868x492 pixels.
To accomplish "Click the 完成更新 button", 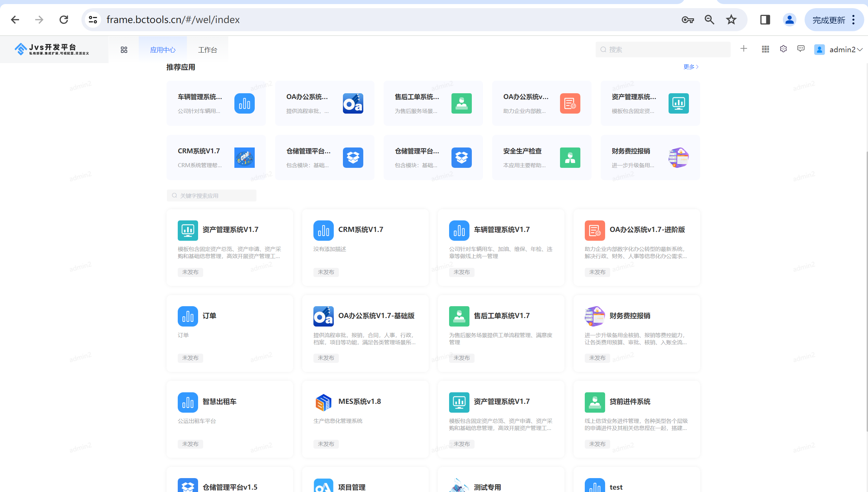I will pos(829,20).
